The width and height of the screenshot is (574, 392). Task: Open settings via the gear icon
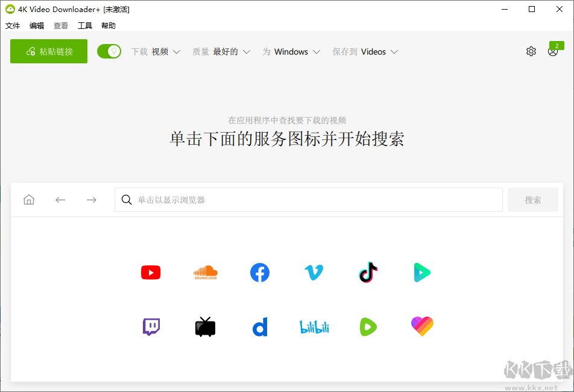click(531, 51)
